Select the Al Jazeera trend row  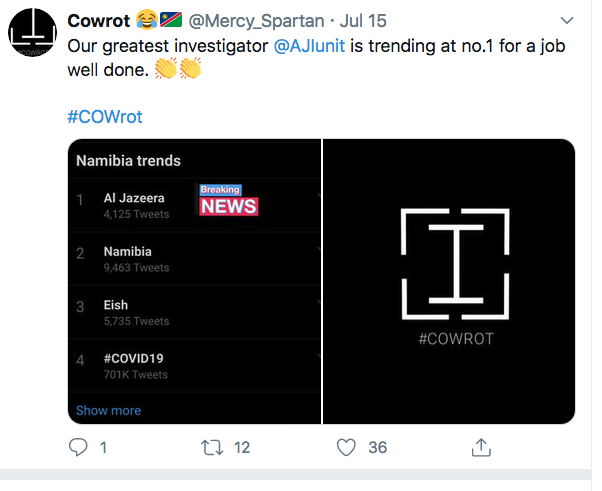tap(195, 205)
